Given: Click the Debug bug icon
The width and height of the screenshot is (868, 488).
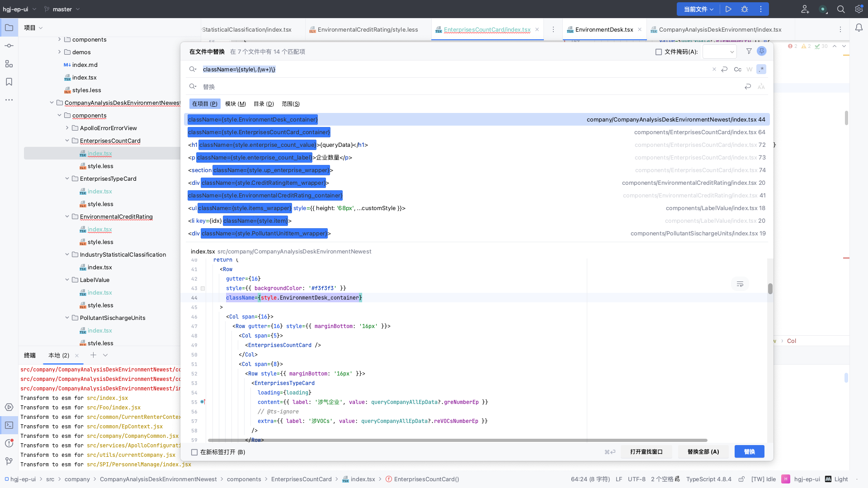Looking at the screenshot, I should click(x=745, y=9).
